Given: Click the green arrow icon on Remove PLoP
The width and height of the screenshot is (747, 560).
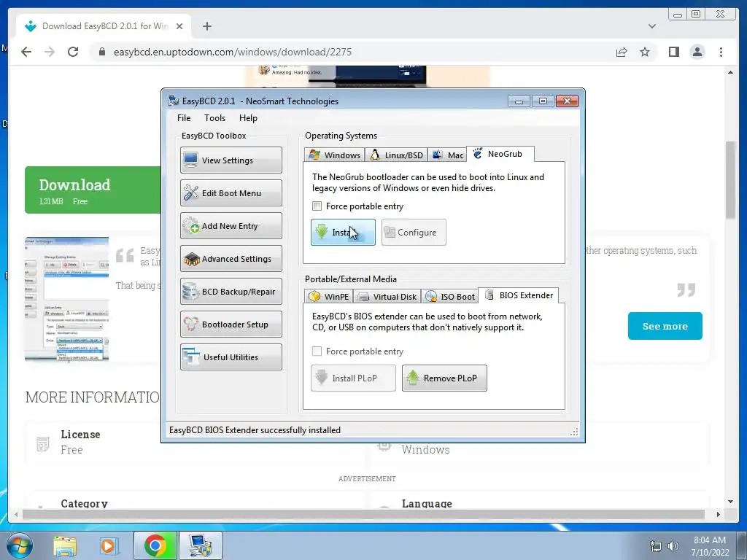Looking at the screenshot, I should coord(413,378).
